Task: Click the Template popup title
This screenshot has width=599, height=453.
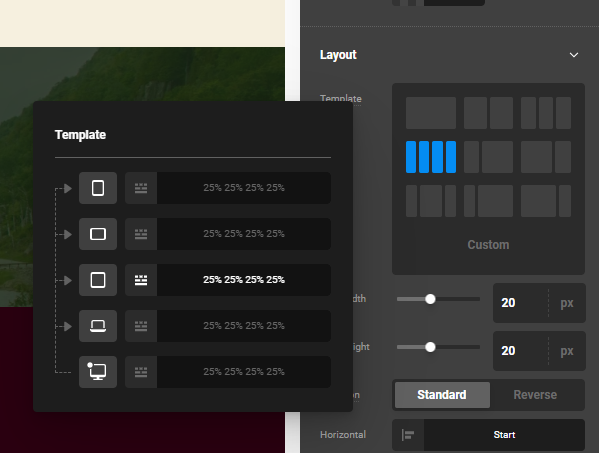Action: [80, 134]
